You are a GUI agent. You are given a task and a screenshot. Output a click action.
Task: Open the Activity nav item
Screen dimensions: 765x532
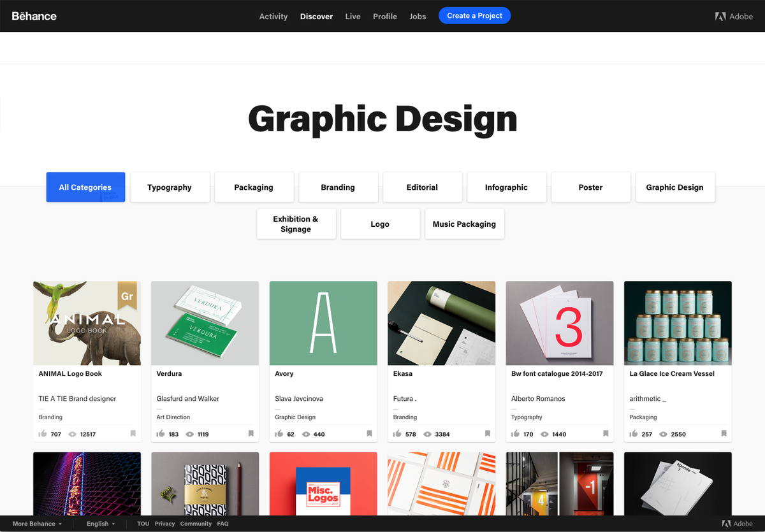pos(273,17)
